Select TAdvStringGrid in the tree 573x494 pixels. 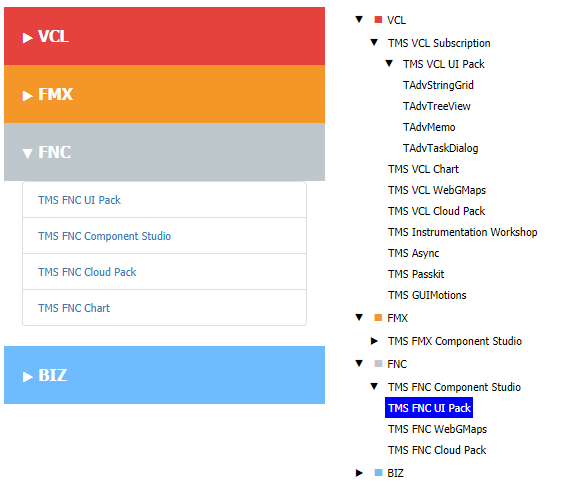[438, 85]
